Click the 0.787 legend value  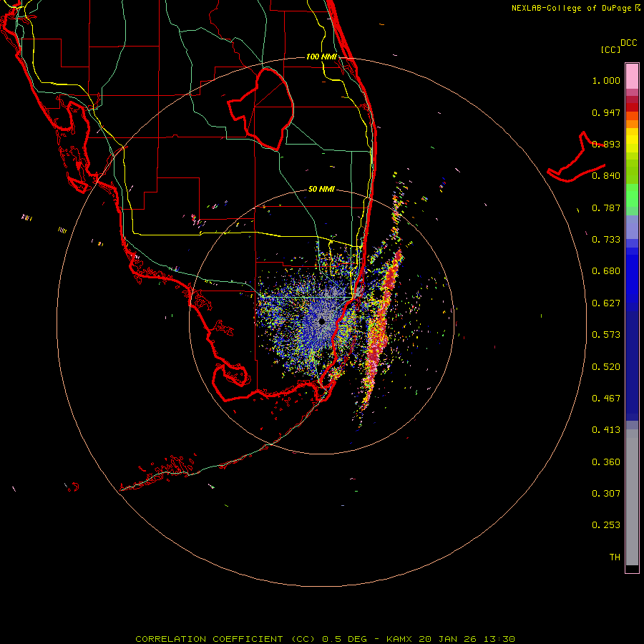click(x=606, y=208)
